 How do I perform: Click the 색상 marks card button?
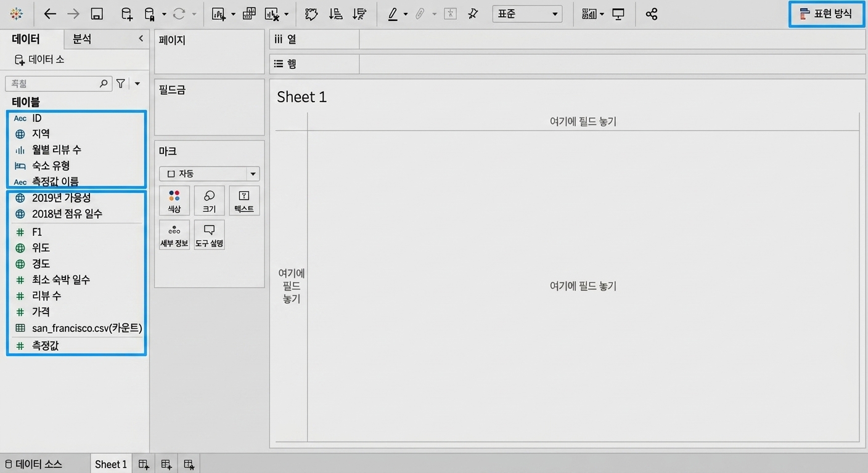pos(174,201)
